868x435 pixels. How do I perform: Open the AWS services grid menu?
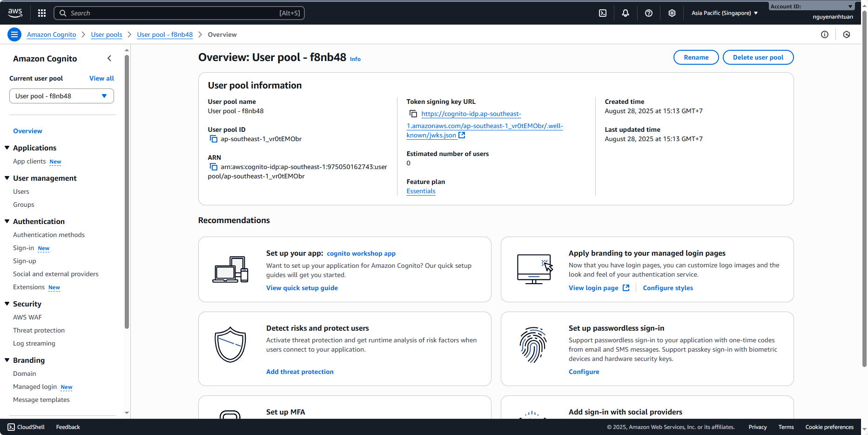(x=42, y=13)
